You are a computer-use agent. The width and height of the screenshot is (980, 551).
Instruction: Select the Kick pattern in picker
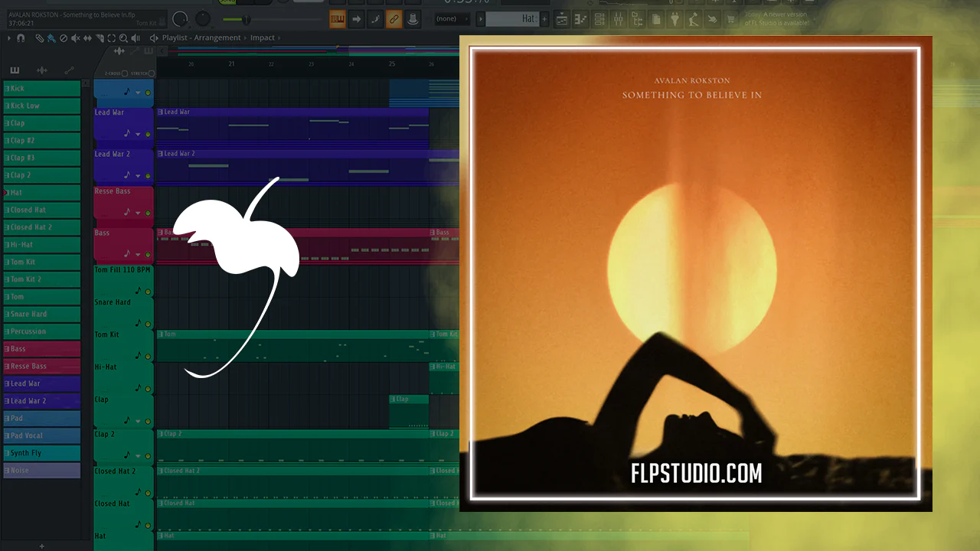(41, 89)
